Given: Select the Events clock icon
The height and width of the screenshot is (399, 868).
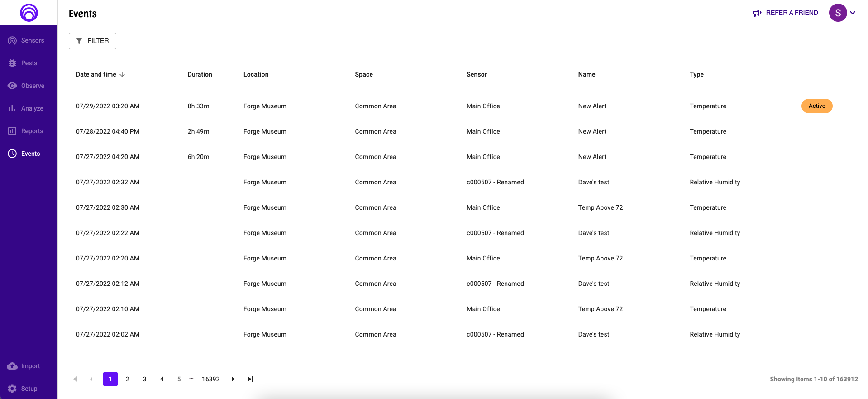Looking at the screenshot, I should (12, 154).
